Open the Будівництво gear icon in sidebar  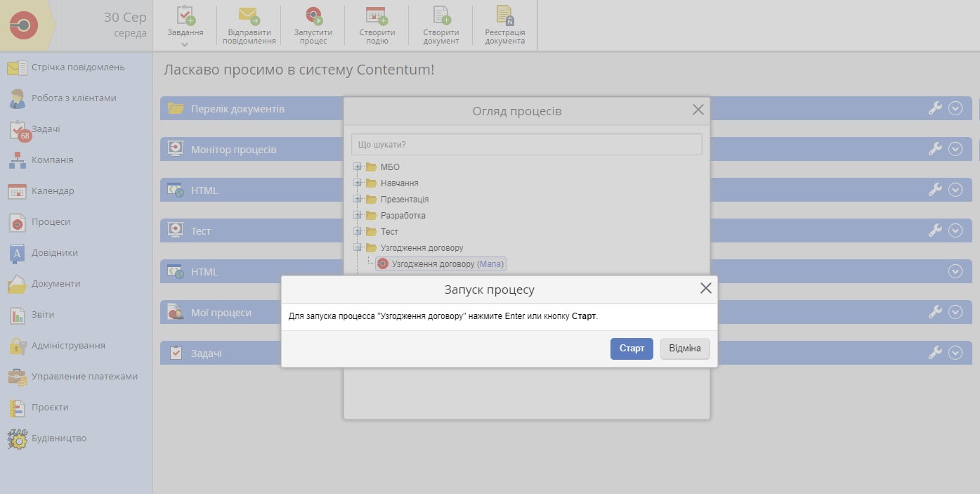pyautogui.click(x=18, y=438)
